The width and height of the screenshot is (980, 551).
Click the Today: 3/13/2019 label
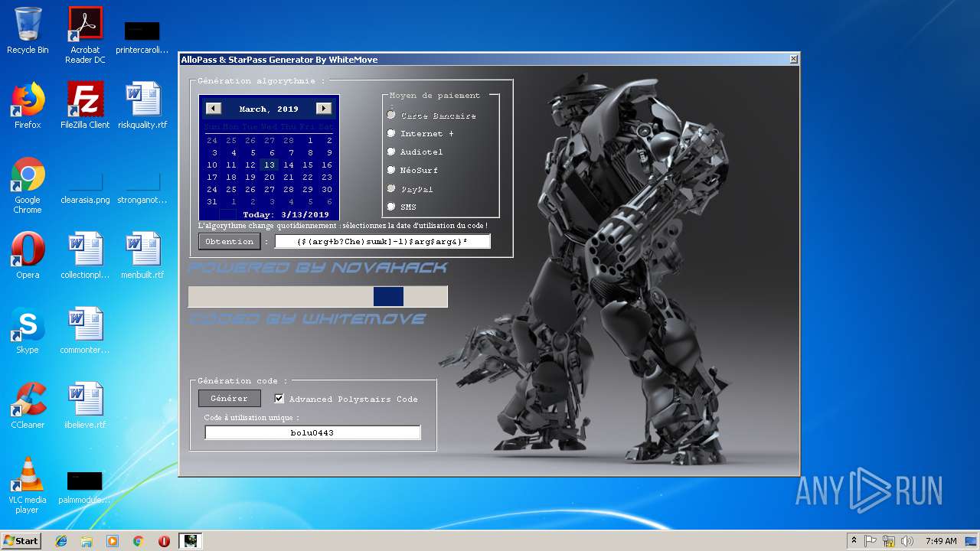pyautogui.click(x=286, y=214)
